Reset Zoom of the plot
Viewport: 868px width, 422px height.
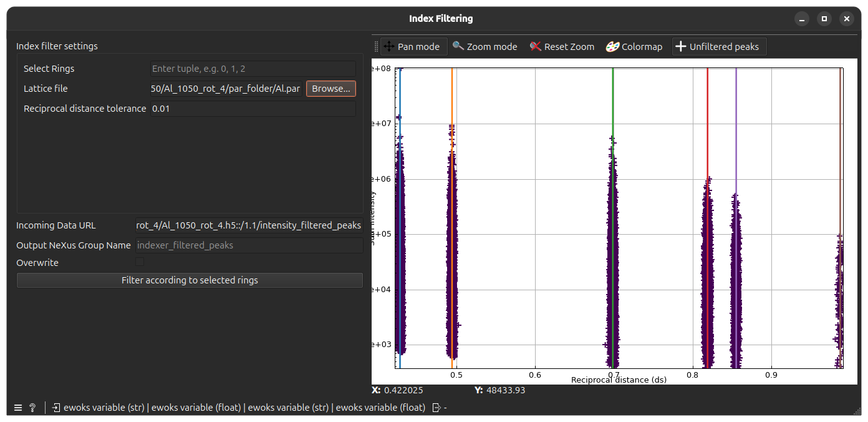click(562, 47)
